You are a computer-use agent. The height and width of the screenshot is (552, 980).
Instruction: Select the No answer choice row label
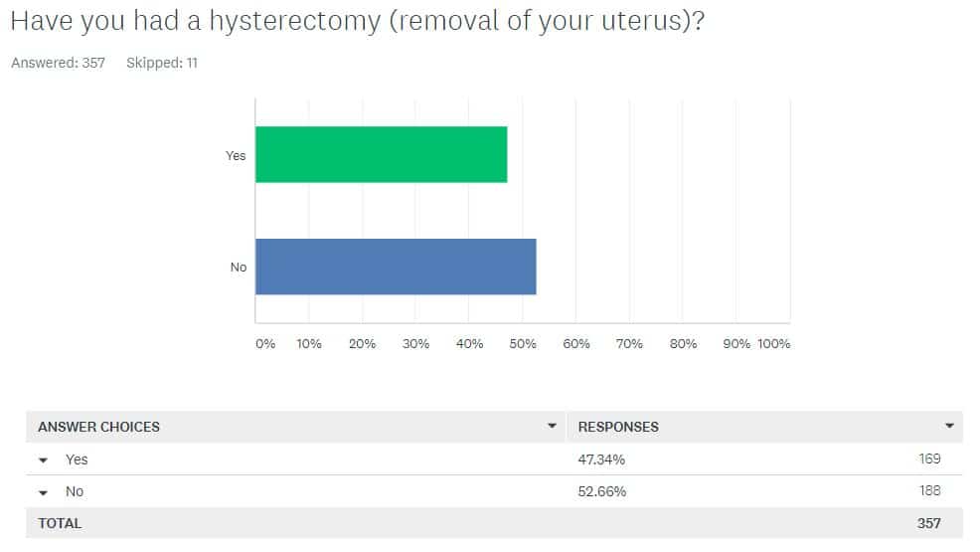75,491
